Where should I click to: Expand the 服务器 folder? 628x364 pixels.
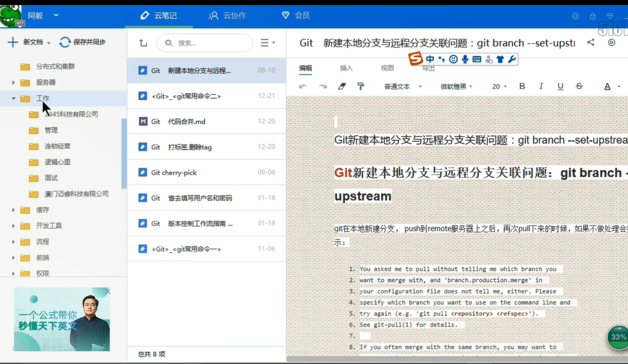click(x=13, y=82)
